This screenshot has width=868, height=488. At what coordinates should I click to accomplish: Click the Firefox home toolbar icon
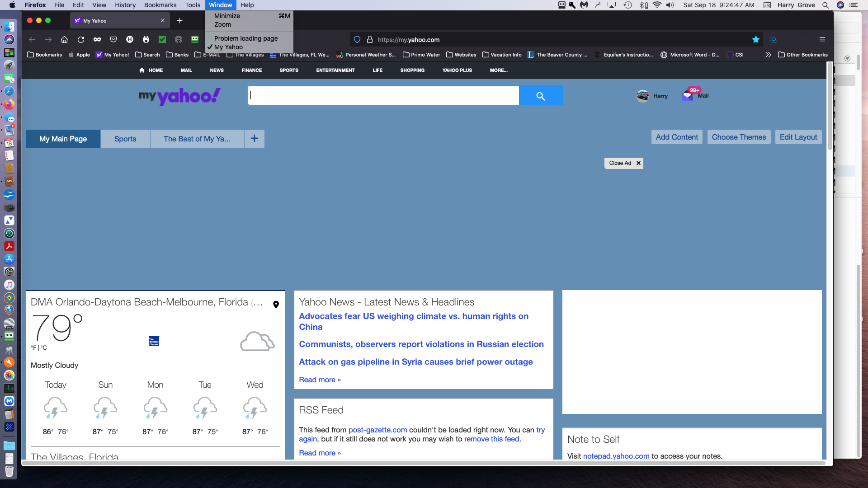(65, 40)
